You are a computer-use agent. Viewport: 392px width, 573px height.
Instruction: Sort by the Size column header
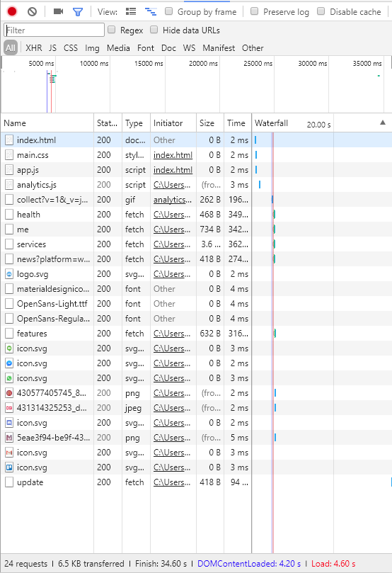point(210,123)
